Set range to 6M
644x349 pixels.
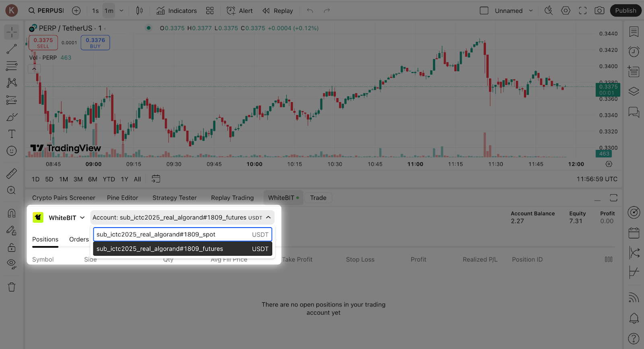point(93,179)
